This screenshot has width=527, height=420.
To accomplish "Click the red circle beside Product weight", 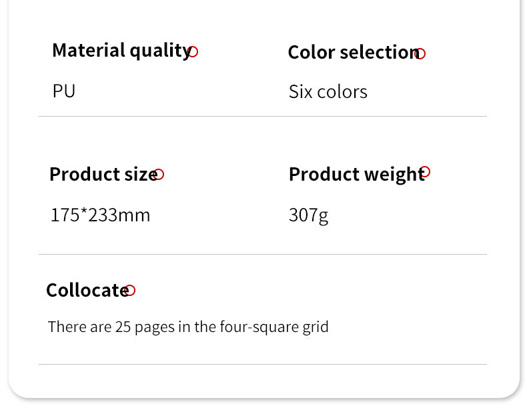I will click(x=425, y=172).
